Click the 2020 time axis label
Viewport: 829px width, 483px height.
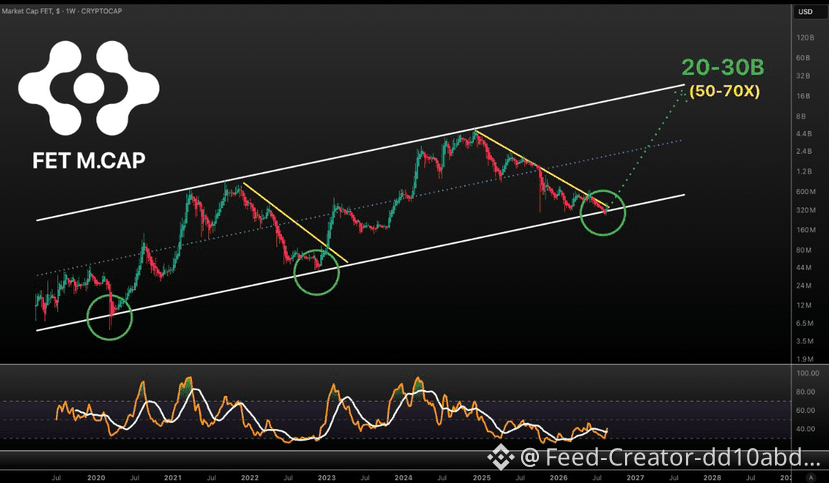point(96,477)
